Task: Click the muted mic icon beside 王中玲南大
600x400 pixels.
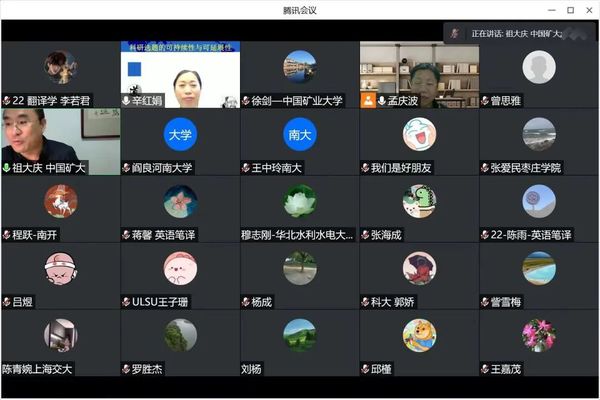Action: 246,168
